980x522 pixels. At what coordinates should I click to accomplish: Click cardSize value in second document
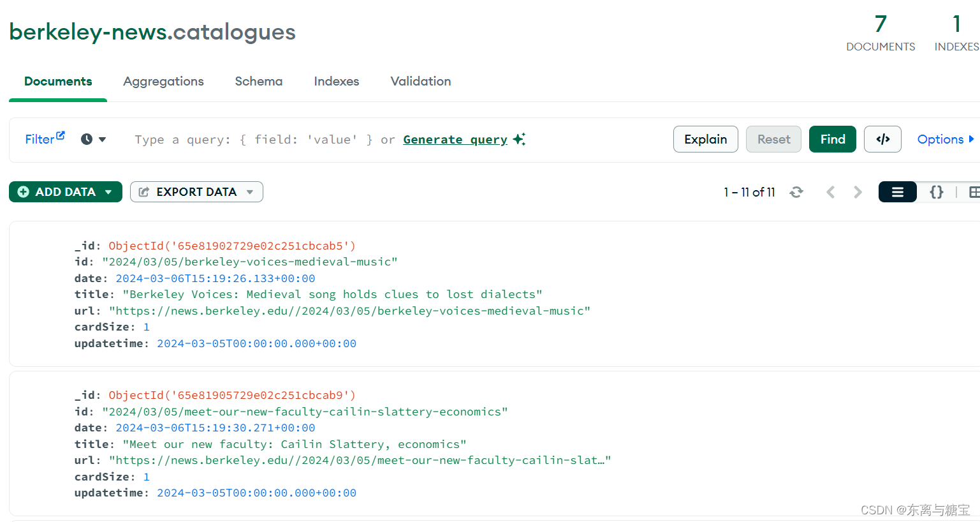(x=147, y=477)
